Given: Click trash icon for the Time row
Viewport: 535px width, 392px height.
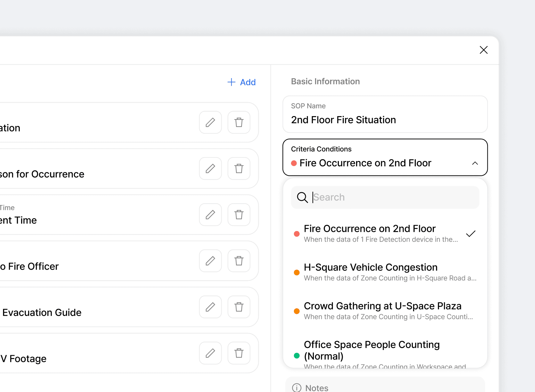Looking at the screenshot, I should point(239,215).
